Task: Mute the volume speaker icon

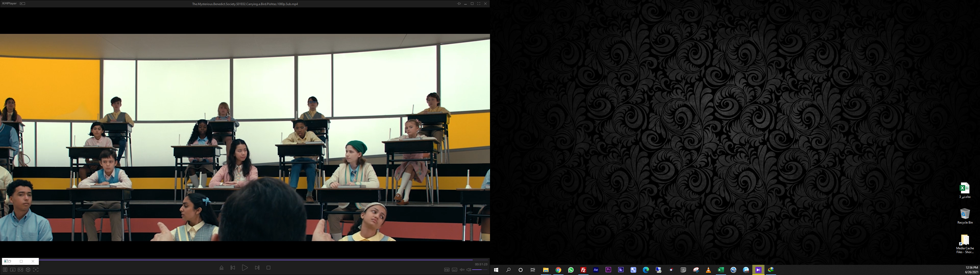Action: [469, 270]
